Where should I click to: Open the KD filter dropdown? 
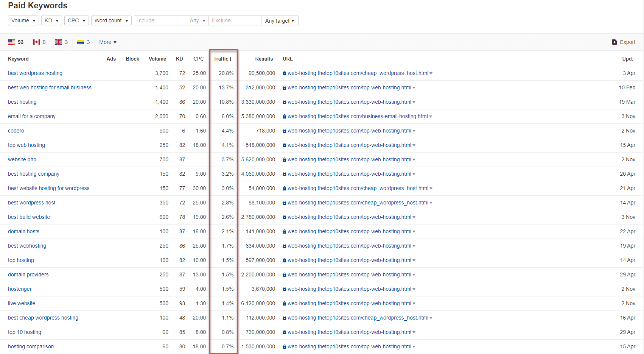51,20
